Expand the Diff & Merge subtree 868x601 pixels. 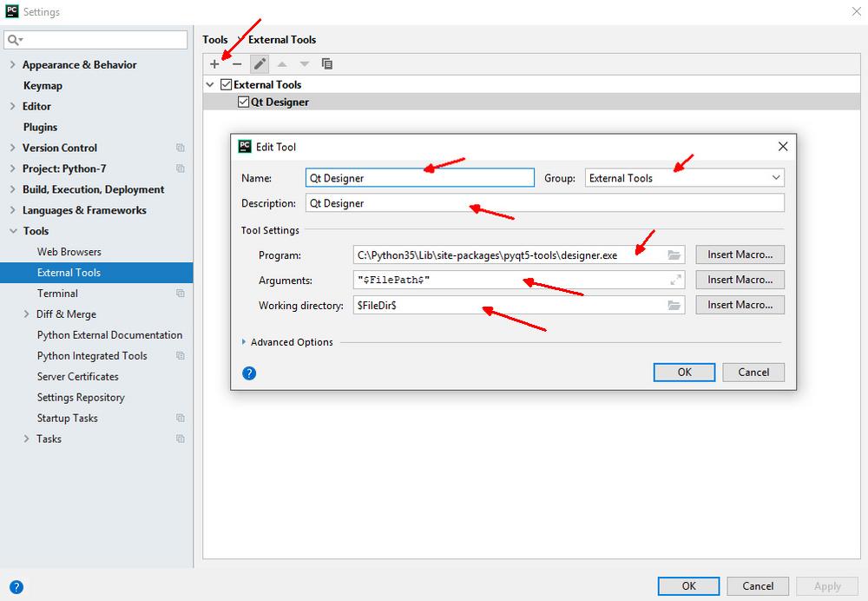tap(27, 314)
